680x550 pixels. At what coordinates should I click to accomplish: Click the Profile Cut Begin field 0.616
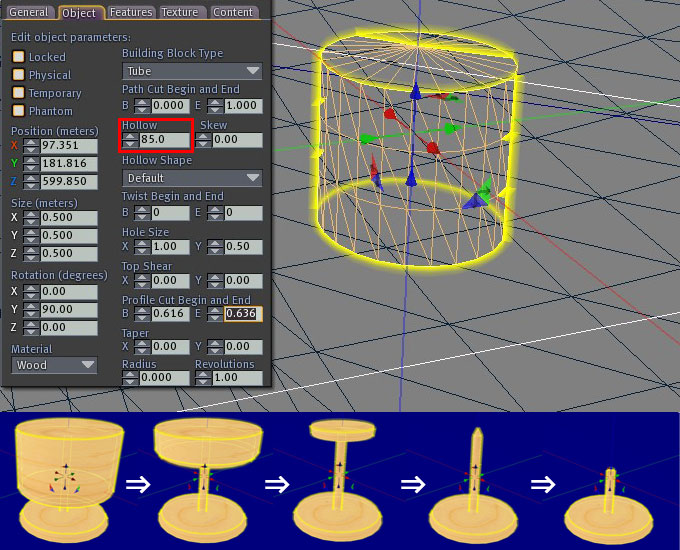pos(170,314)
